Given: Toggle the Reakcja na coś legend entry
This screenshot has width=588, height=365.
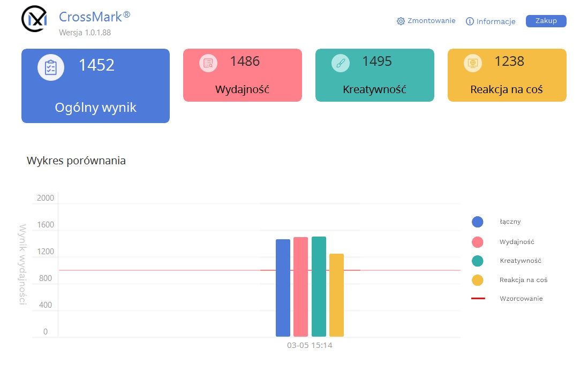Looking at the screenshot, I should click(510, 280).
